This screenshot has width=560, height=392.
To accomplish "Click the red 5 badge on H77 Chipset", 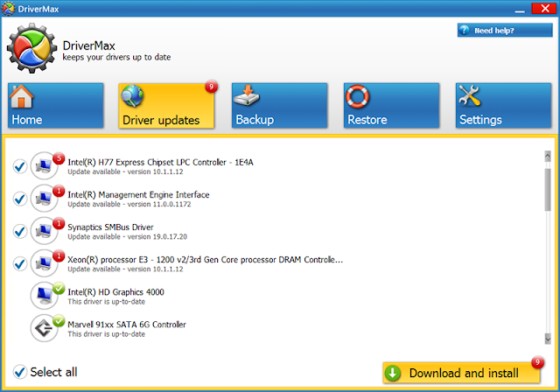I will (59, 158).
